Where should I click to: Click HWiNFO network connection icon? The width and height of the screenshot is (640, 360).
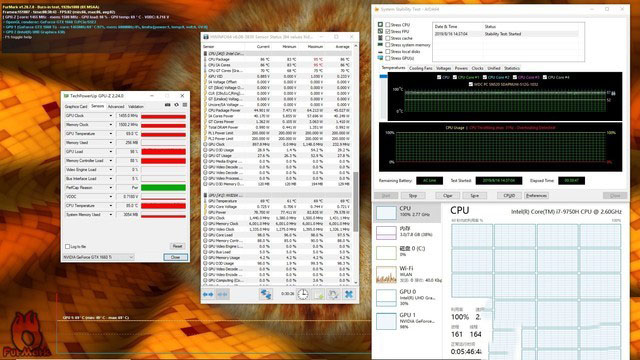(x=266, y=294)
